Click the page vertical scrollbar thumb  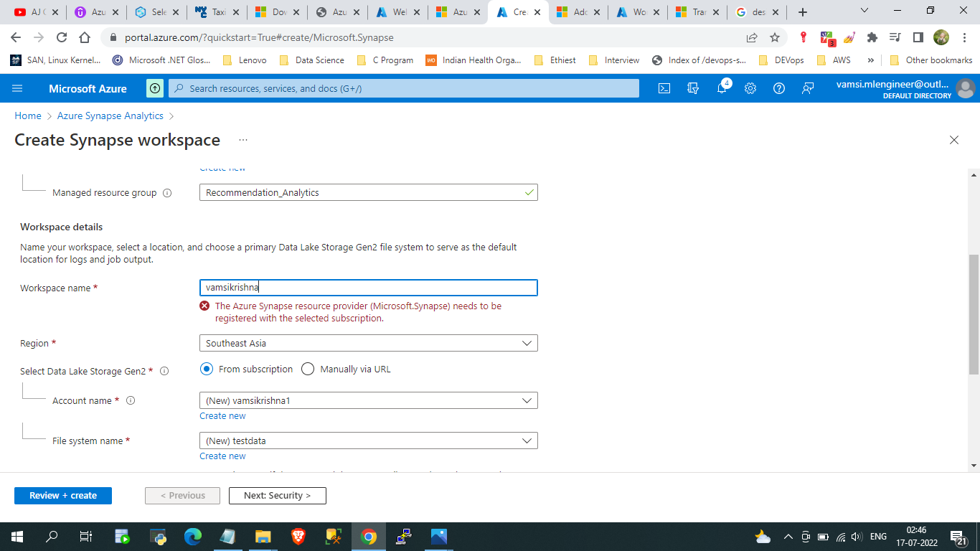point(974,314)
